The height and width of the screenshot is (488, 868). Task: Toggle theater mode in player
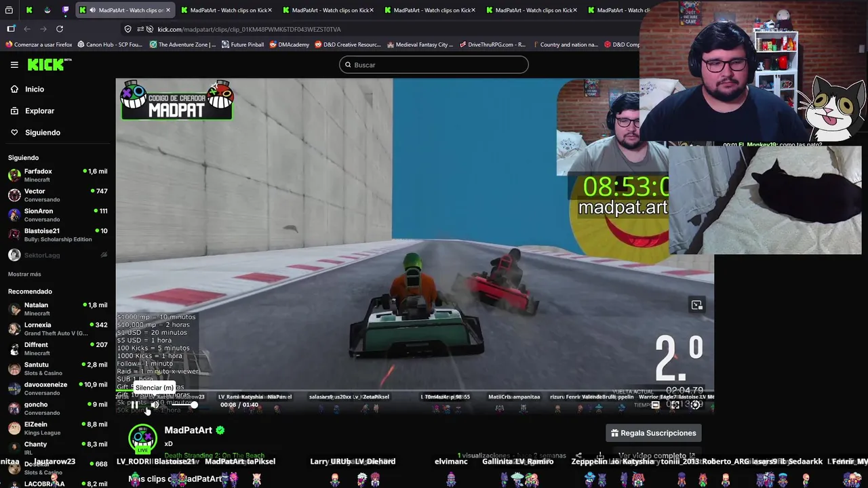pos(655,405)
